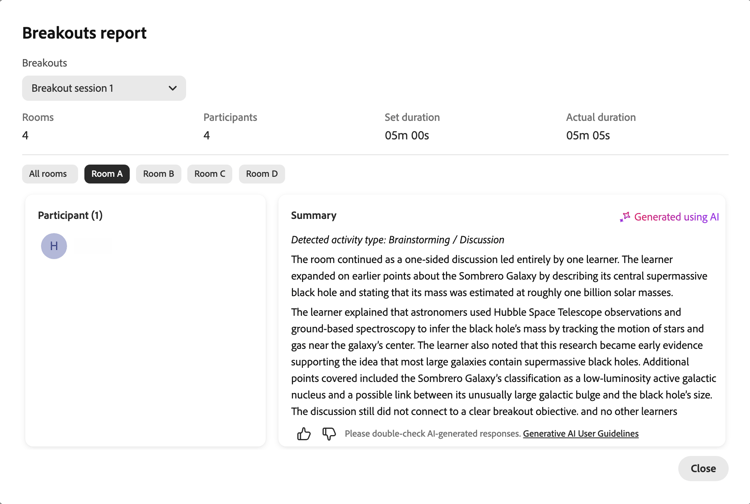Click the summary paragraph about Hubble observations
This screenshot has width=750, height=504.
tap(503, 362)
